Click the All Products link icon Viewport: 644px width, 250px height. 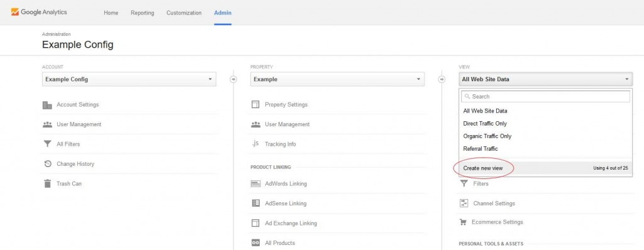[x=255, y=243]
